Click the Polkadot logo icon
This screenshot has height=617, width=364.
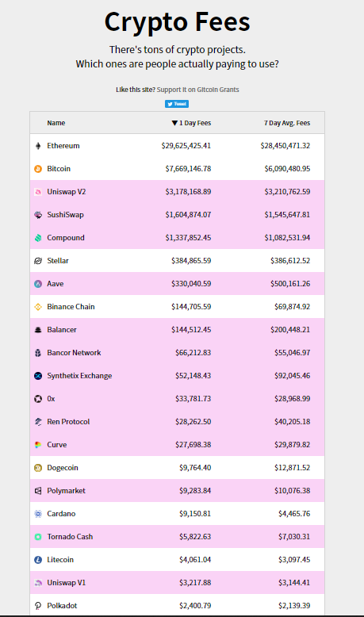pyautogui.click(x=38, y=606)
